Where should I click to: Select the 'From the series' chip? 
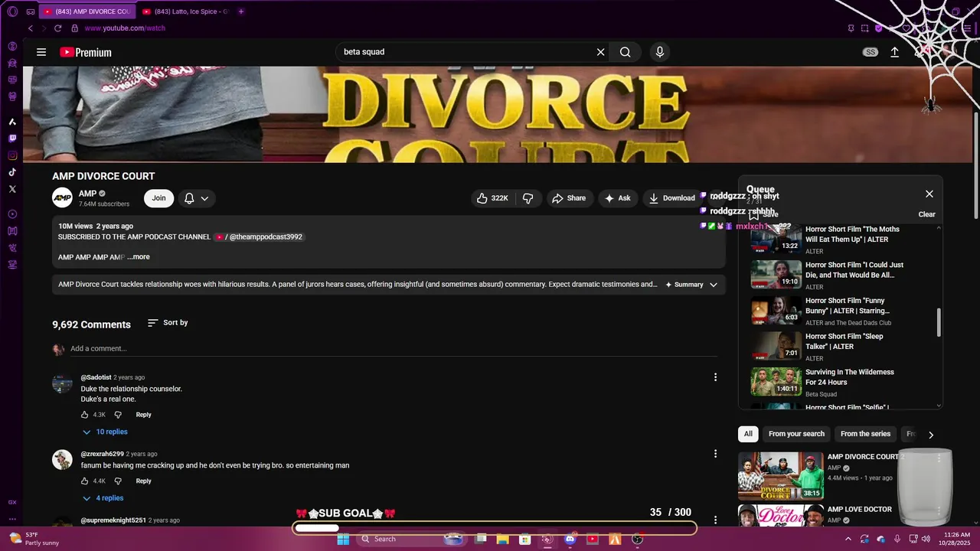point(865,434)
